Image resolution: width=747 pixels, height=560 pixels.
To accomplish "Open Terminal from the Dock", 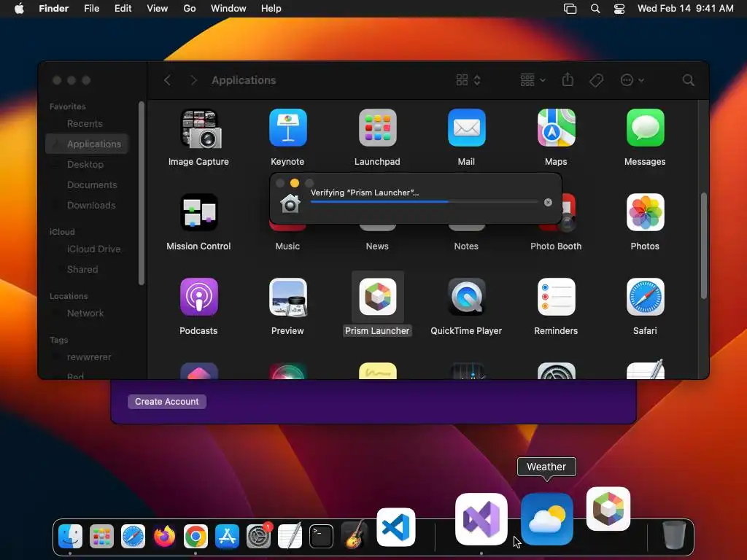I will click(x=321, y=537).
